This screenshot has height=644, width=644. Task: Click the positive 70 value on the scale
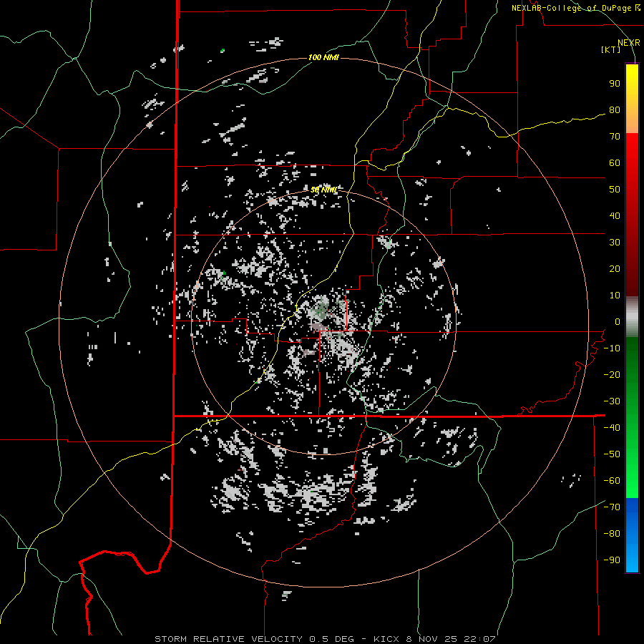(615, 137)
